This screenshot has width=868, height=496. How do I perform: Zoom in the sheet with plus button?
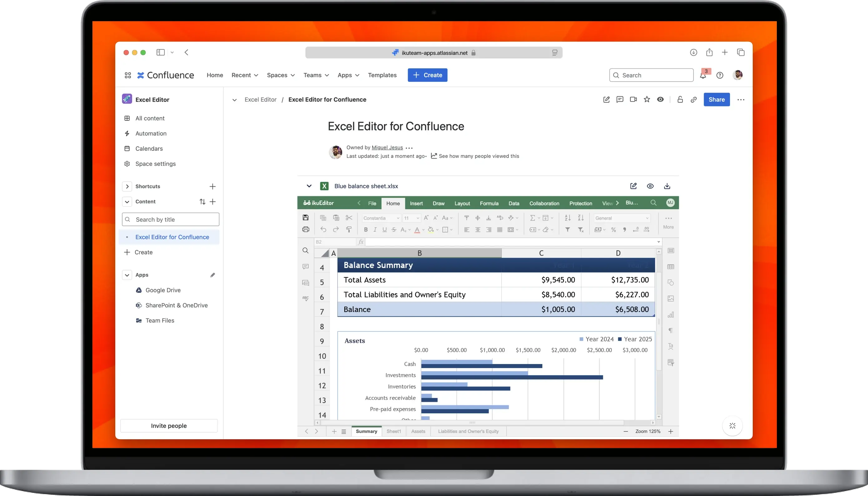click(x=671, y=431)
